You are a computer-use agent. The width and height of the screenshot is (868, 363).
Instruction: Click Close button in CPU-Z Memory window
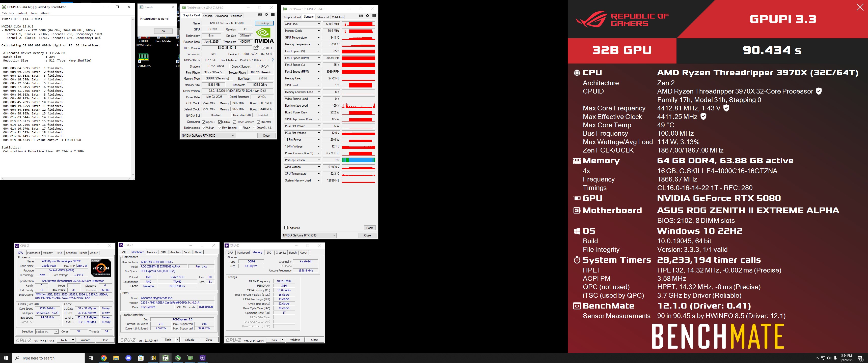[314, 340]
